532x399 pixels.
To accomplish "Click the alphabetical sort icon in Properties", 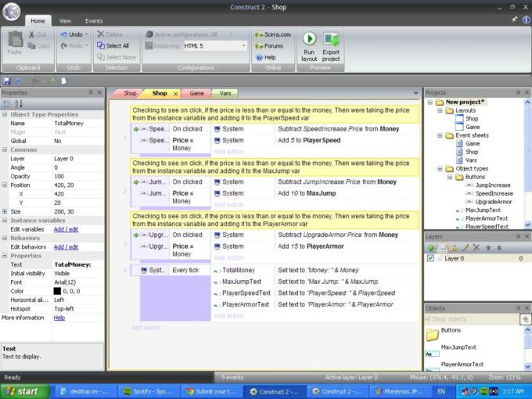I will [x=18, y=104].
